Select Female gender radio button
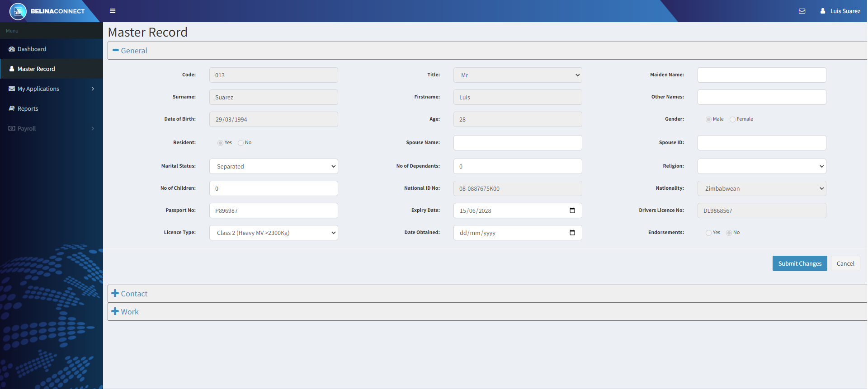Image resolution: width=868 pixels, height=389 pixels. click(732, 119)
